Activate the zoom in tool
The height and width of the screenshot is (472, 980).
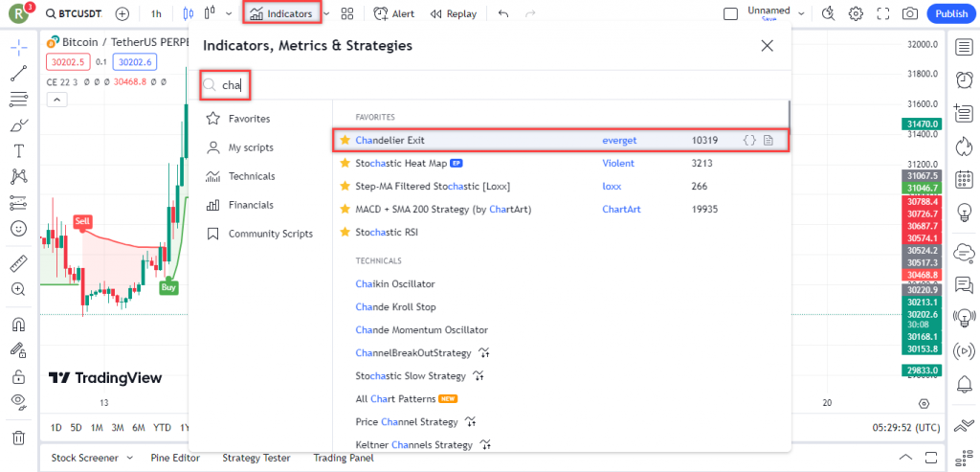[x=19, y=289]
